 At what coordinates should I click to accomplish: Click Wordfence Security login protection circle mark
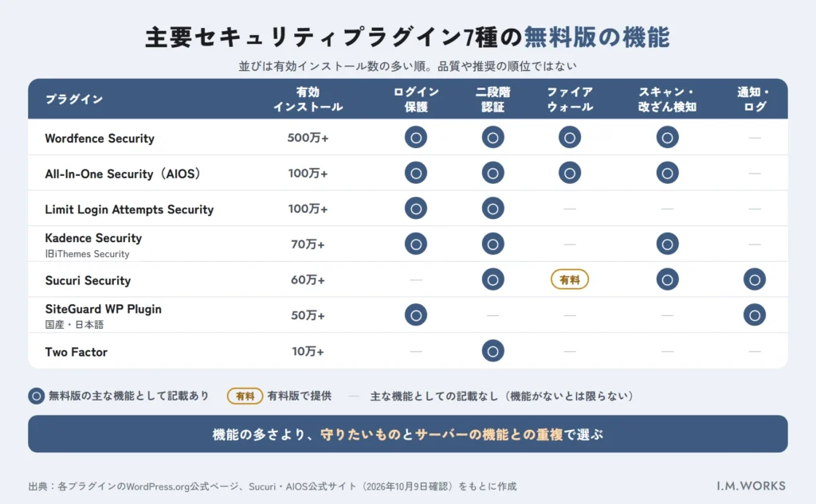(416, 137)
